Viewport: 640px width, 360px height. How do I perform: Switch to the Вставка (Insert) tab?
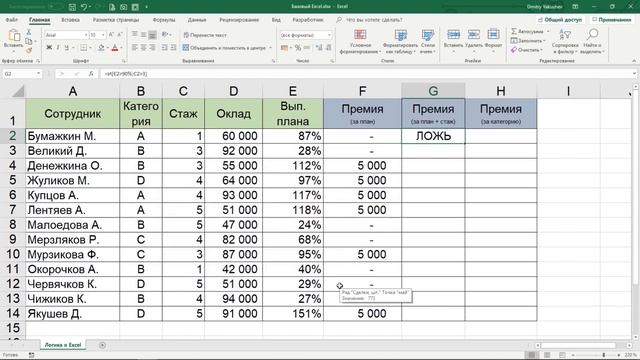[70, 20]
